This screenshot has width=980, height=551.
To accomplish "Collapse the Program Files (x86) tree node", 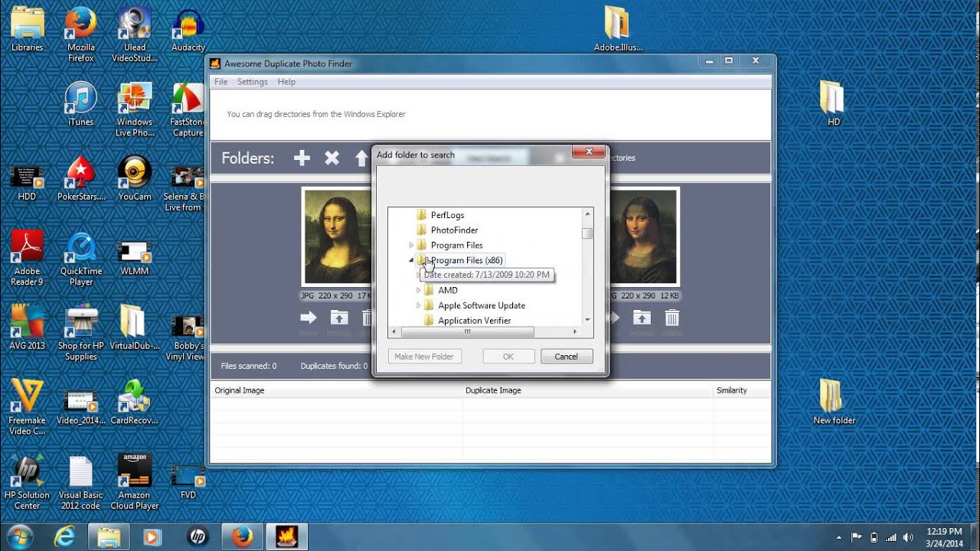I will [x=411, y=260].
